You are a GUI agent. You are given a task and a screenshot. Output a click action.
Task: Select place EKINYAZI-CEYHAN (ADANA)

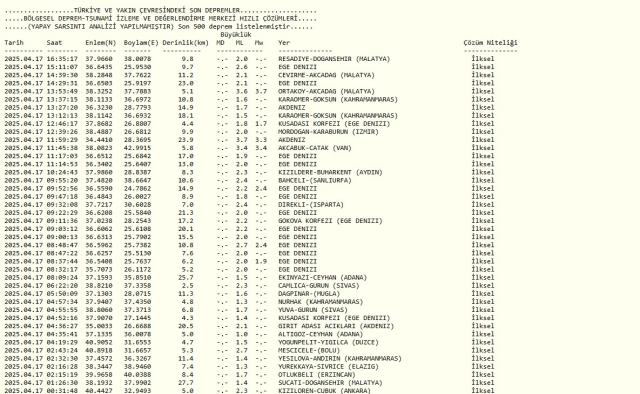point(322,278)
